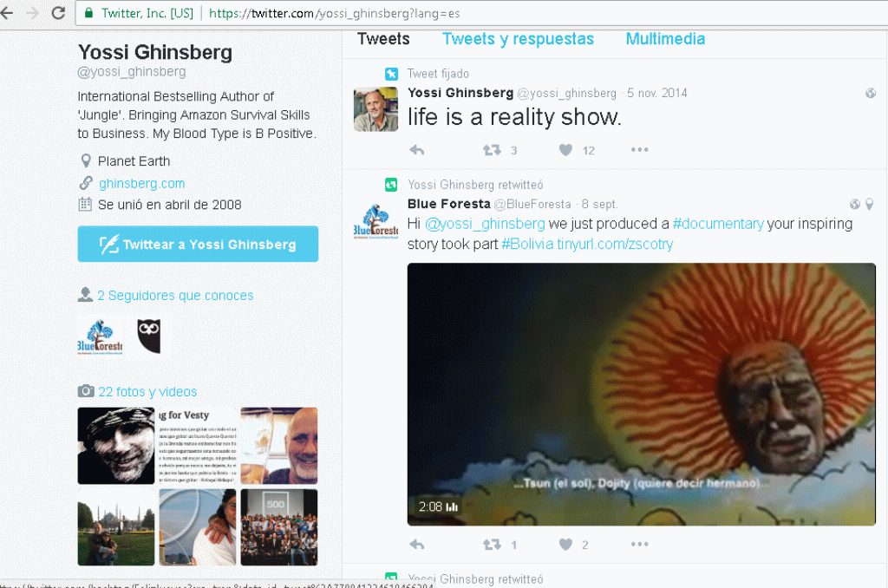Click the globe icon on pinned tweet

click(x=871, y=93)
